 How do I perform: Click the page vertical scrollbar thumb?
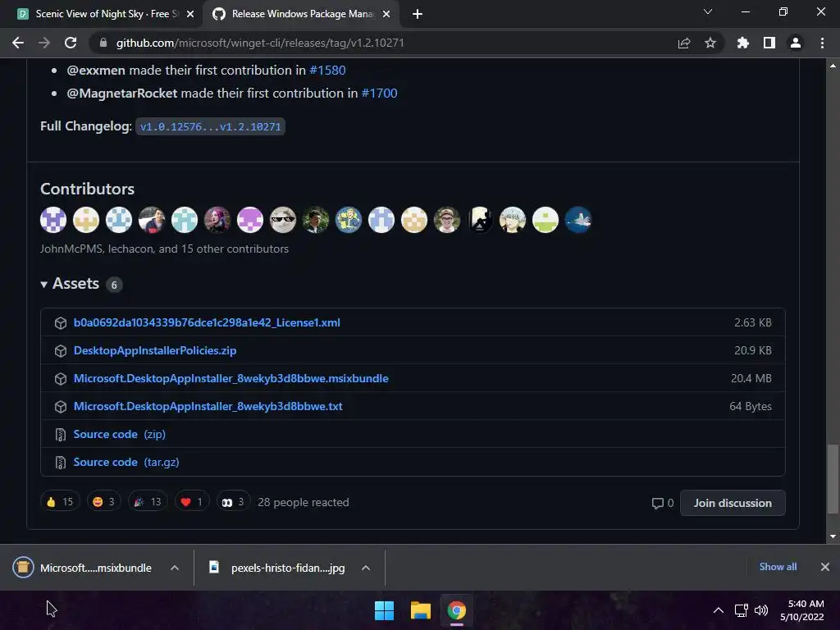833,479
